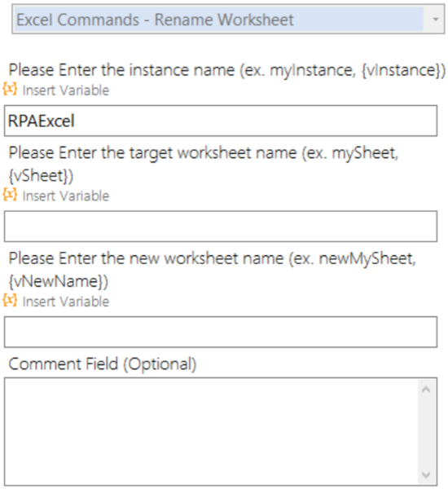Click the {x} icon under new worksheet label
448x489 pixels.
pyautogui.click(x=10, y=301)
